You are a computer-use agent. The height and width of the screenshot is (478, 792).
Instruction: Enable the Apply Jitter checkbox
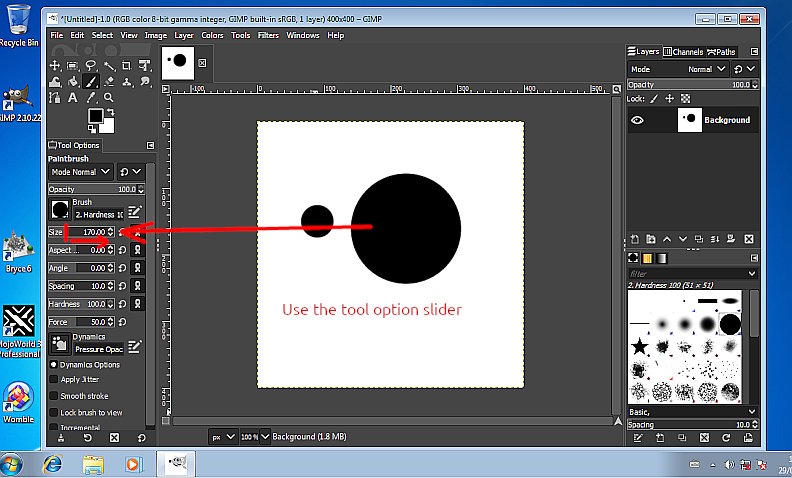54,380
